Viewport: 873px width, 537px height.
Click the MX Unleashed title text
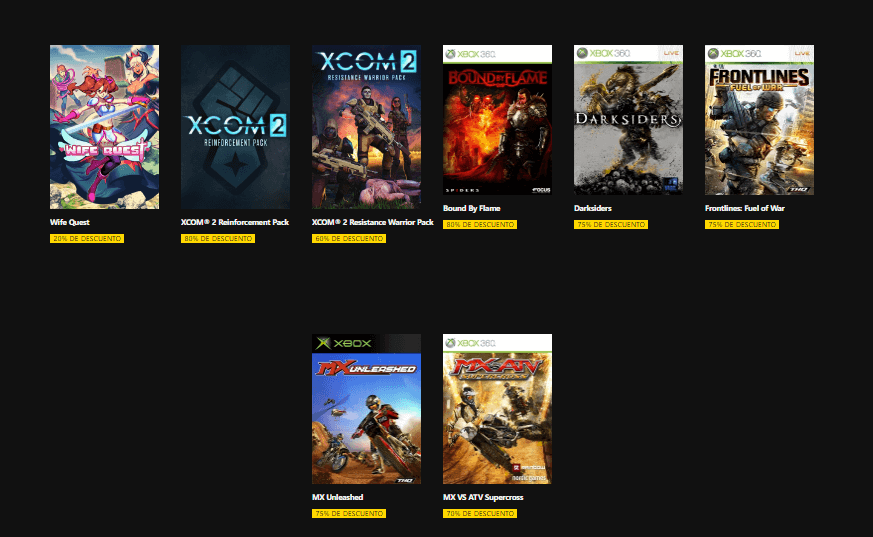[337, 497]
